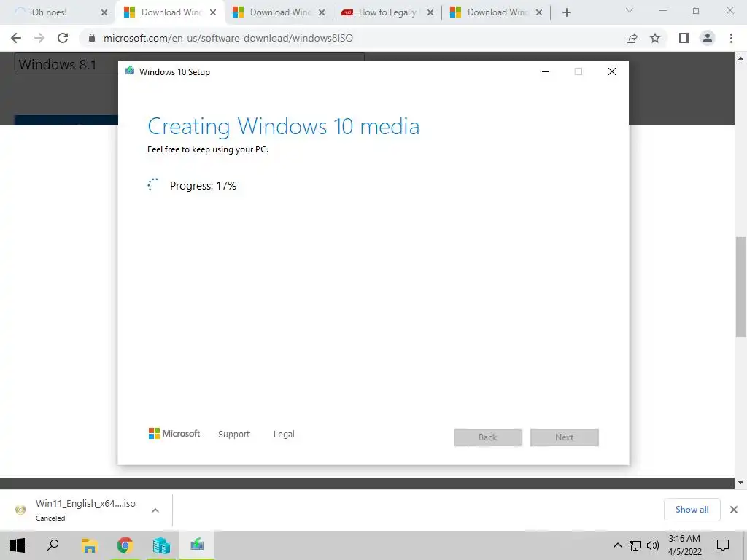Click the cancelled download's disc file icon

pos(20,510)
